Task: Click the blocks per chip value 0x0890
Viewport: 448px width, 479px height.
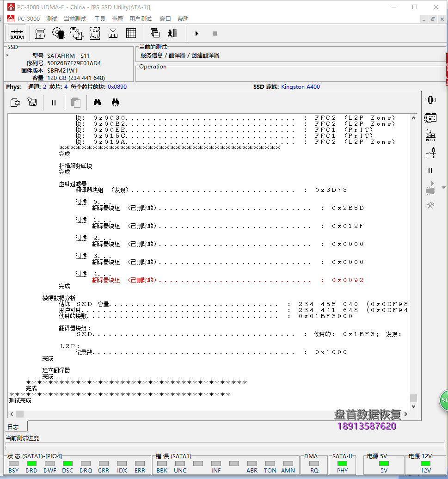Action: coord(117,87)
